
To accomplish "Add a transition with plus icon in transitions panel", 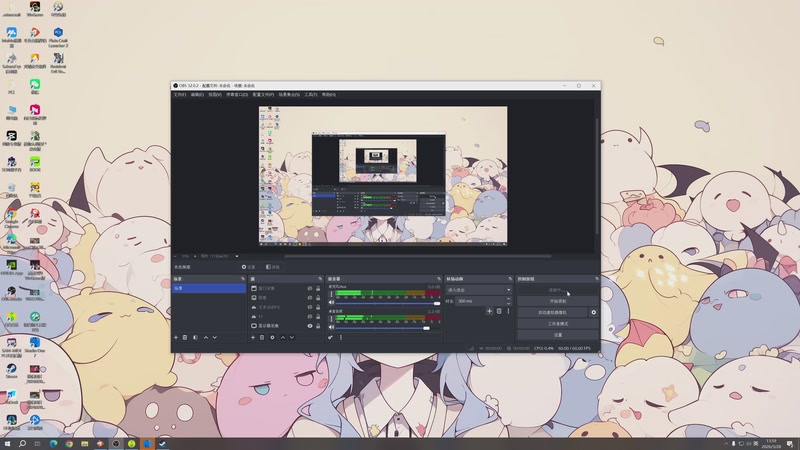I will click(489, 311).
